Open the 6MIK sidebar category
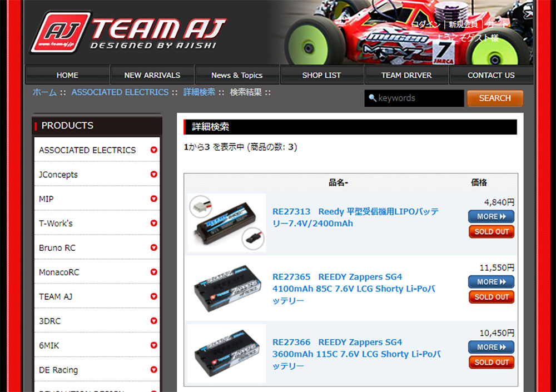The height and width of the screenshot is (392, 556). pos(49,345)
